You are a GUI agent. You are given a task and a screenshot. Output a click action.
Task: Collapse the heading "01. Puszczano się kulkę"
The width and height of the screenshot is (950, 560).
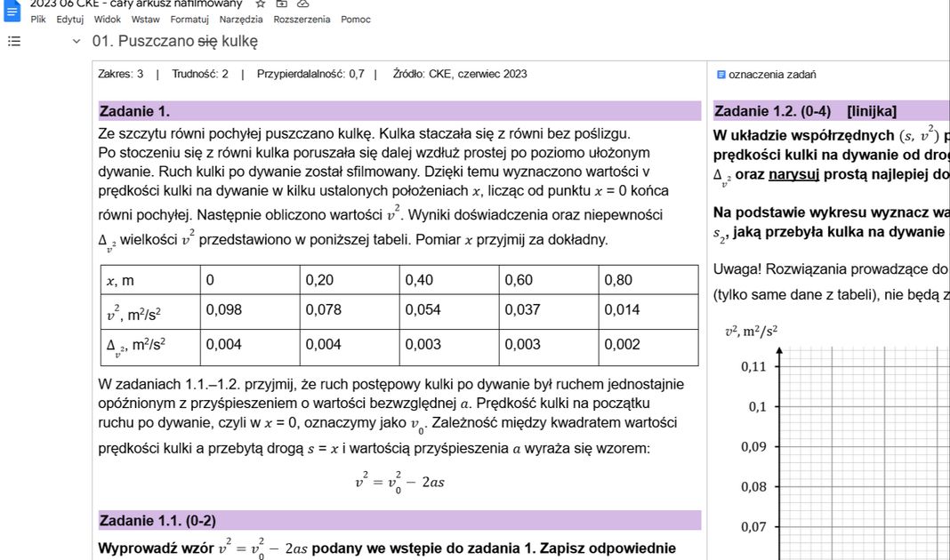(x=76, y=41)
